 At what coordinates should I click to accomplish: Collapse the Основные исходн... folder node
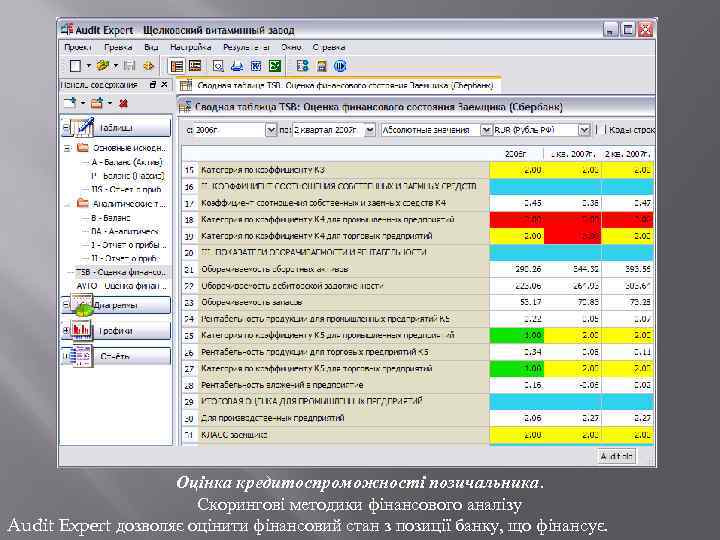(68, 148)
